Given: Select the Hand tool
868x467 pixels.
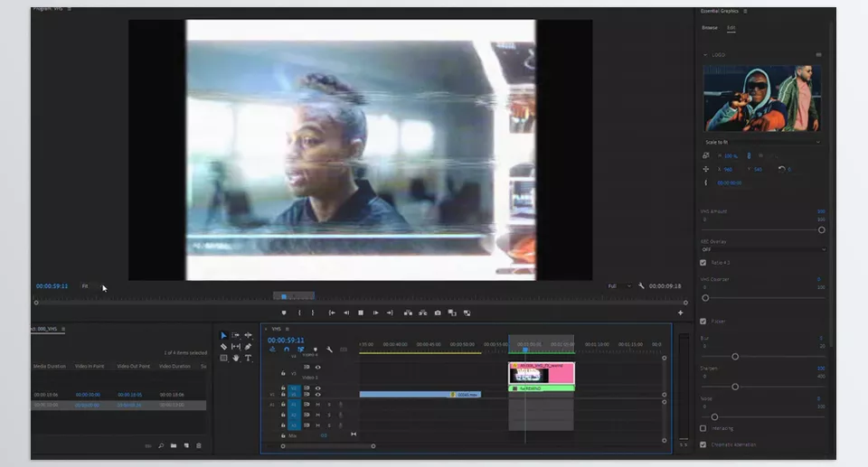Looking at the screenshot, I should (x=236, y=358).
